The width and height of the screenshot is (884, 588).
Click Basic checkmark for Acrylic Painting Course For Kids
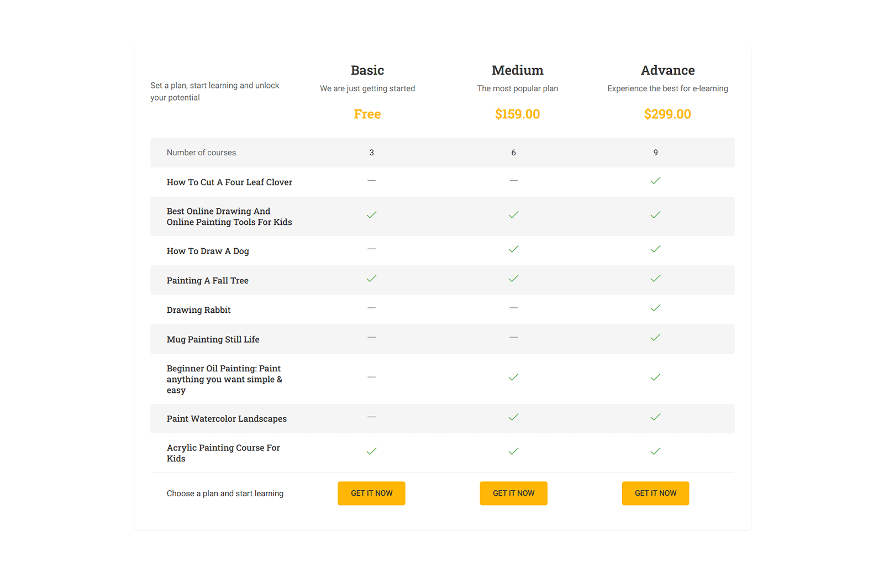(371, 452)
